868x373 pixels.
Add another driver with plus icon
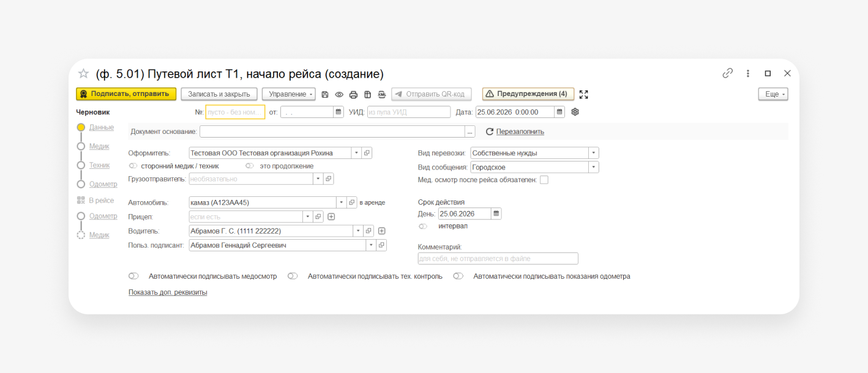[x=382, y=231]
